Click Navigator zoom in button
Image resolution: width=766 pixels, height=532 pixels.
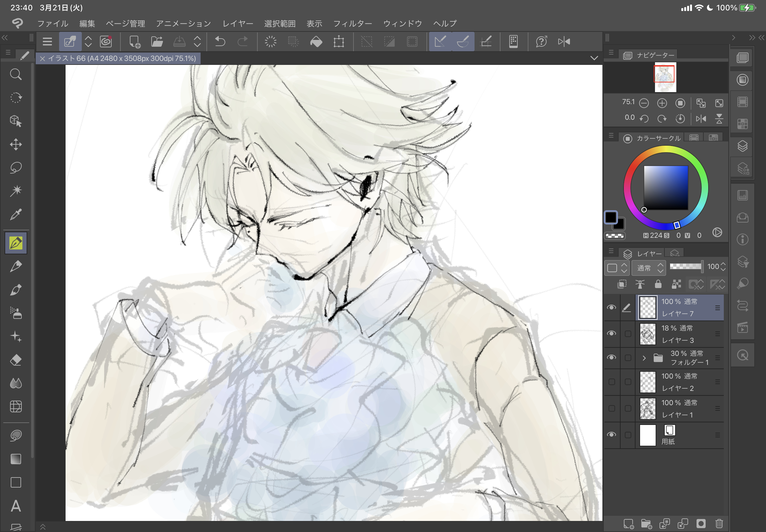click(662, 103)
